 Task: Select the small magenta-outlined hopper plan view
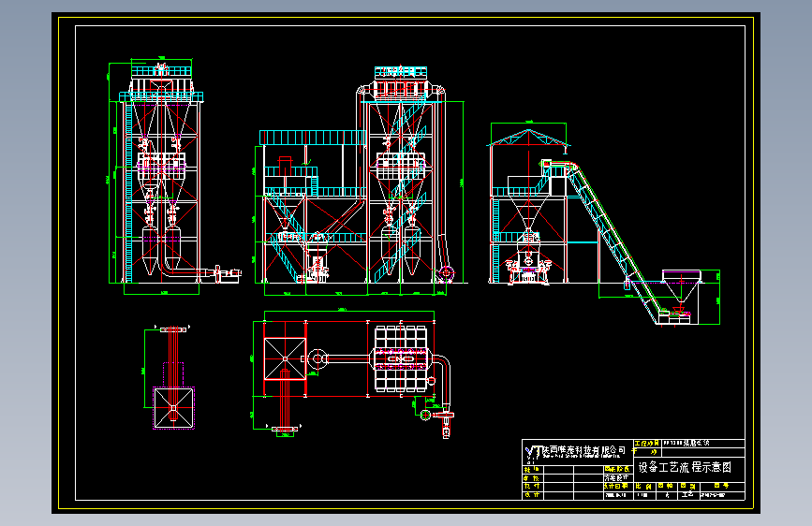tap(170, 378)
